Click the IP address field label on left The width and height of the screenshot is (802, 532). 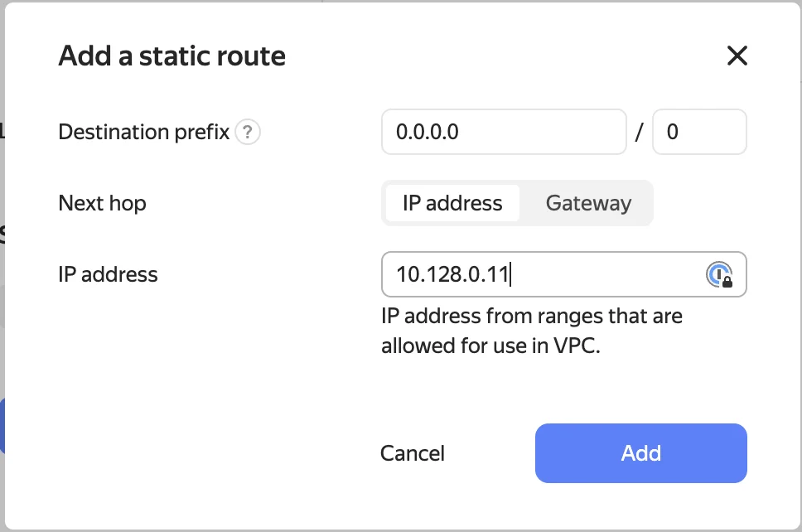point(108,274)
